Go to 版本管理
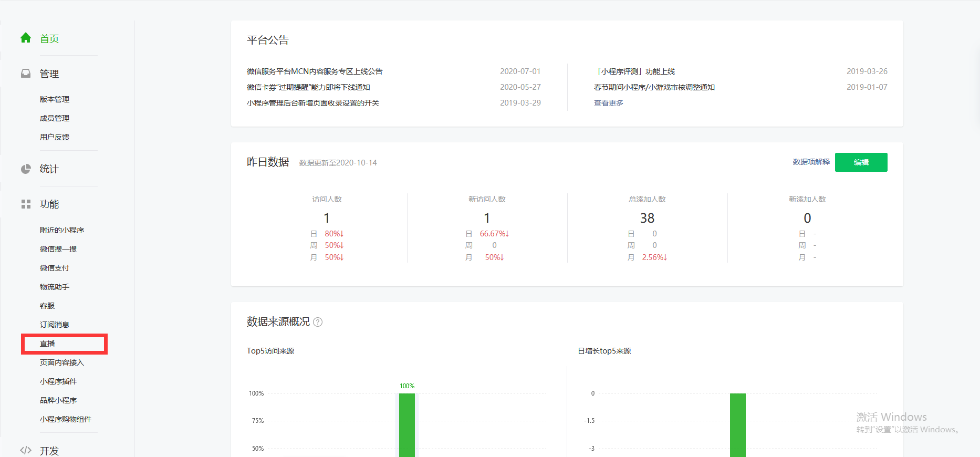Image resolution: width=980 pixels, height=457 pixels. pyautogui.click(x=55, y=99)
